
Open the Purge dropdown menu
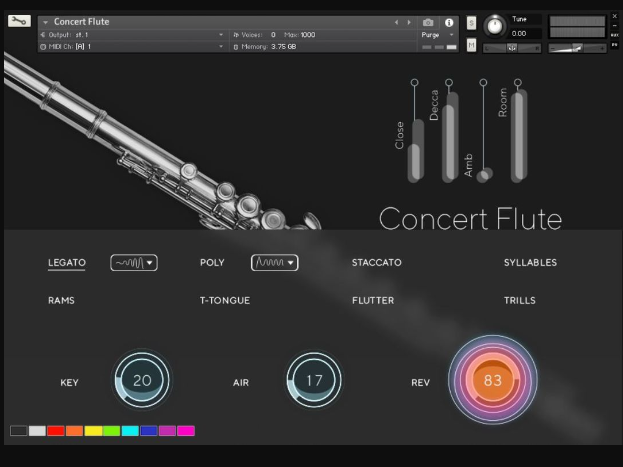pos(436,34)
